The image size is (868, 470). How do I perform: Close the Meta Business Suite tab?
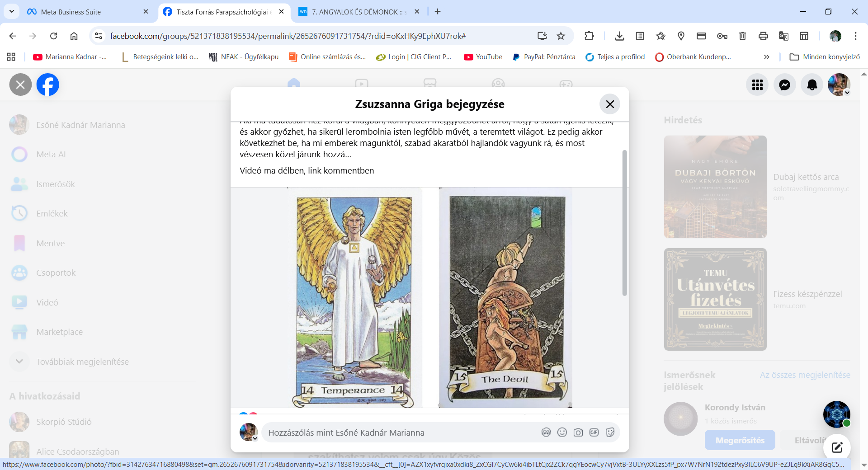tap(146, 12)
